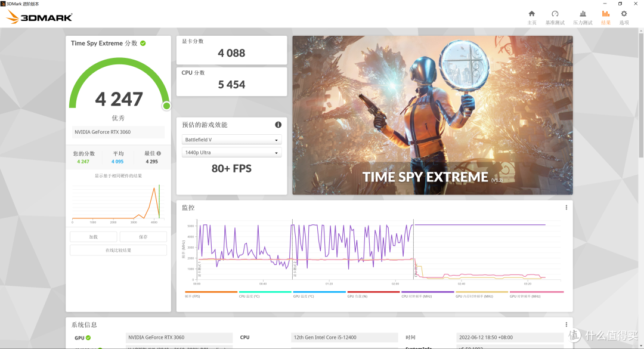644x349 pixels.
Task: Click the CPU 分数 5 454 score card
Action: click(231, 81)
